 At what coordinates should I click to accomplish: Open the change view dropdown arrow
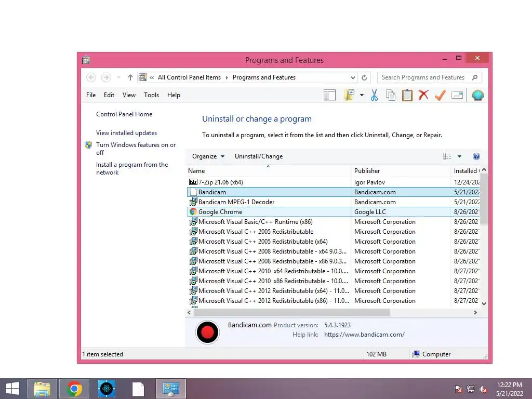click(x=459, y=156)
